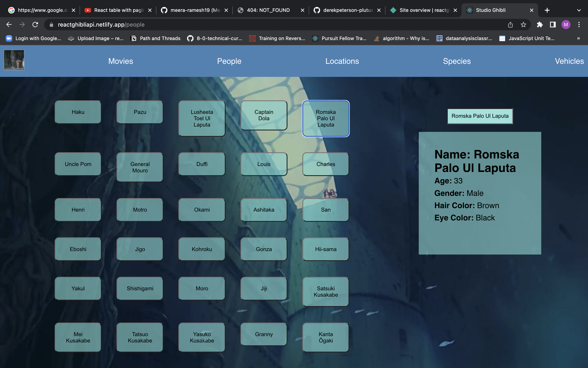This screenshot has width=588, height=368.
Task: Open the Login with Google bookmark
Action: tap(33, 38)
